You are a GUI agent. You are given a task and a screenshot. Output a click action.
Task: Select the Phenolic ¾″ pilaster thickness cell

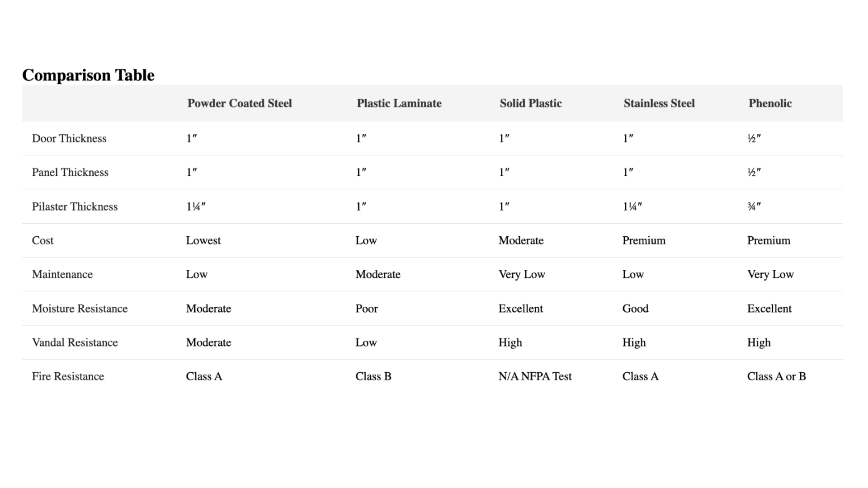754,206
